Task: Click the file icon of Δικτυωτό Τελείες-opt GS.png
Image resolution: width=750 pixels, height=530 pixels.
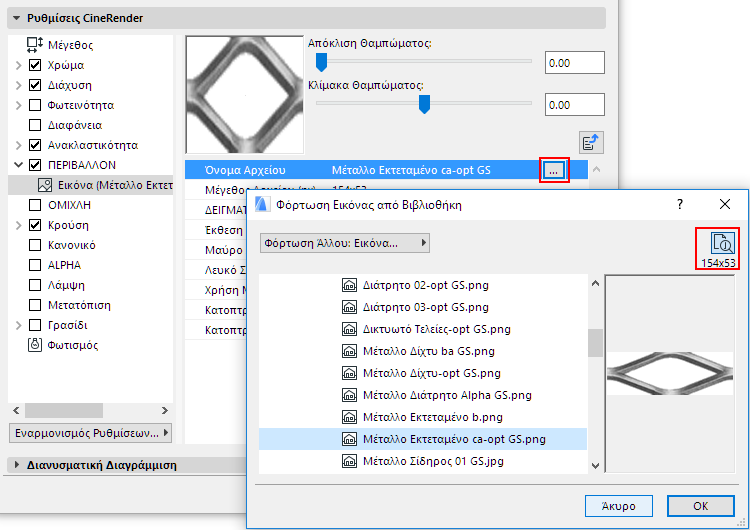Action: (x=349, y=329)
